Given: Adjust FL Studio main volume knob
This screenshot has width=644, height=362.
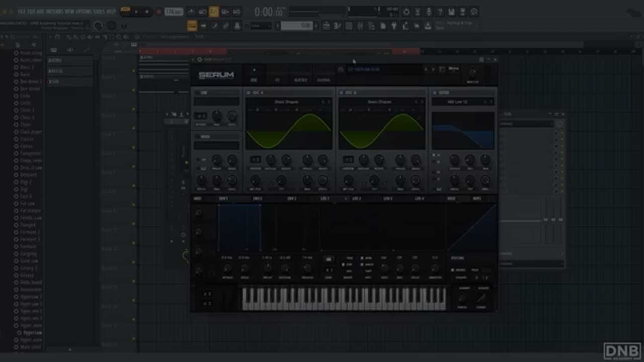Looking at the screenshot, I should 99,26.
